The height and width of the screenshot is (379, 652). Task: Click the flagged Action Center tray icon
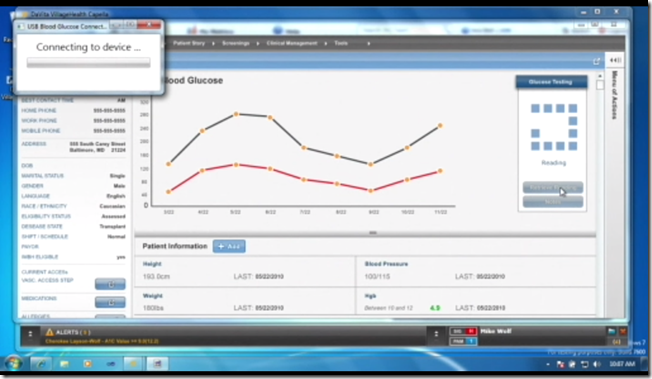pos(561,364)
